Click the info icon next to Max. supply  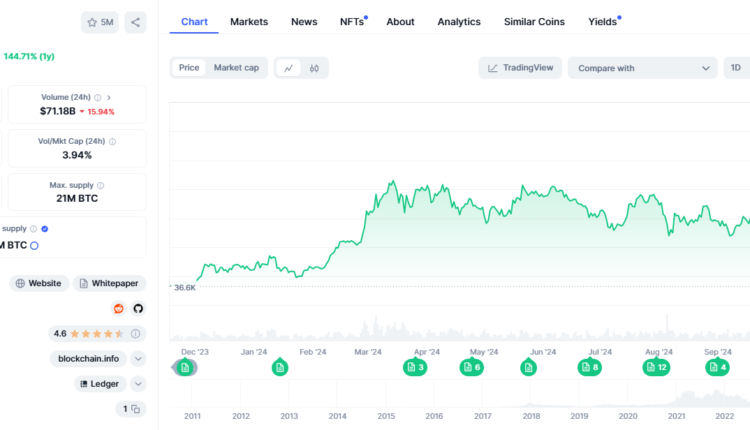[x=101, y=185]
